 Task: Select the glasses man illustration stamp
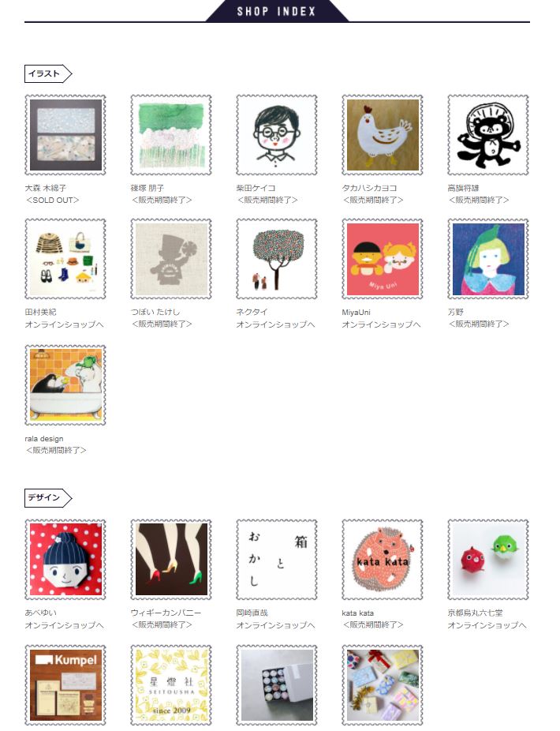point(277,135)
